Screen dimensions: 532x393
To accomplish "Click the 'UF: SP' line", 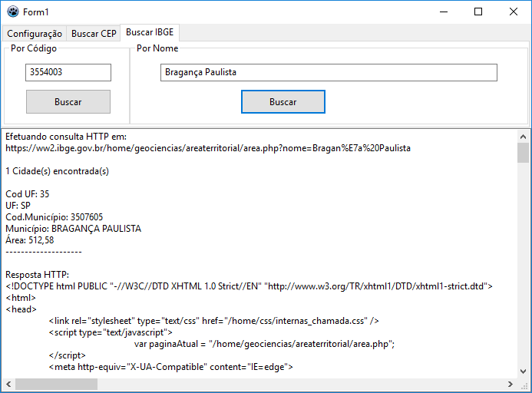I will coord(18,206).
